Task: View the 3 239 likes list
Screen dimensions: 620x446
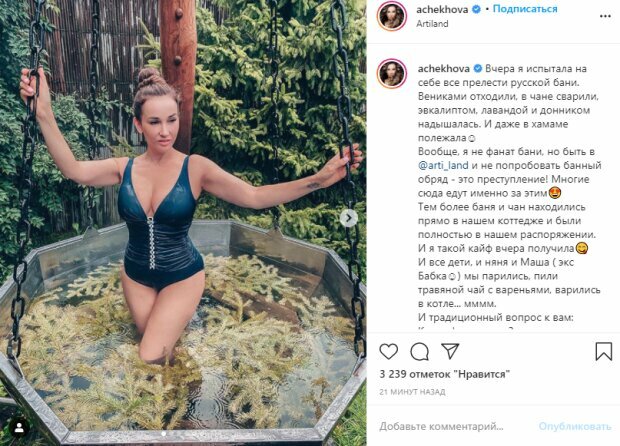Action: (445, 374)
